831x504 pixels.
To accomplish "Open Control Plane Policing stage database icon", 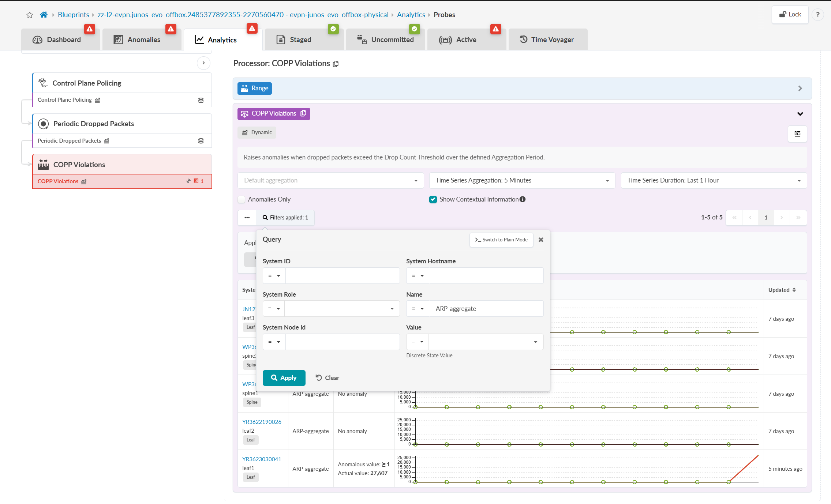I will (x=201, y=100).
